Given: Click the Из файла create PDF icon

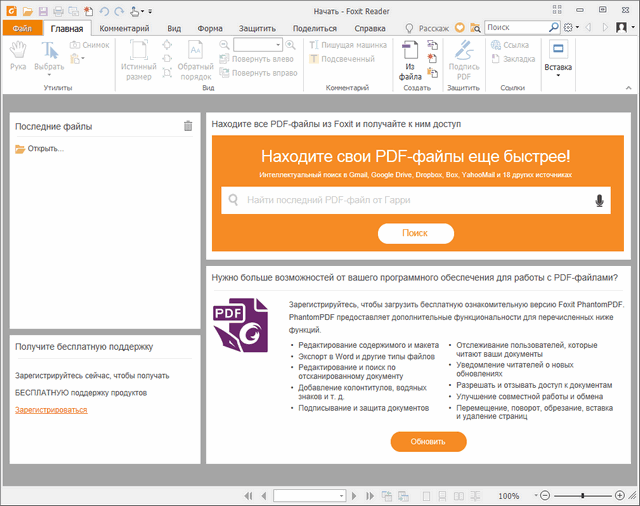Looking at the screenshot, I should (x=410, y=58).
